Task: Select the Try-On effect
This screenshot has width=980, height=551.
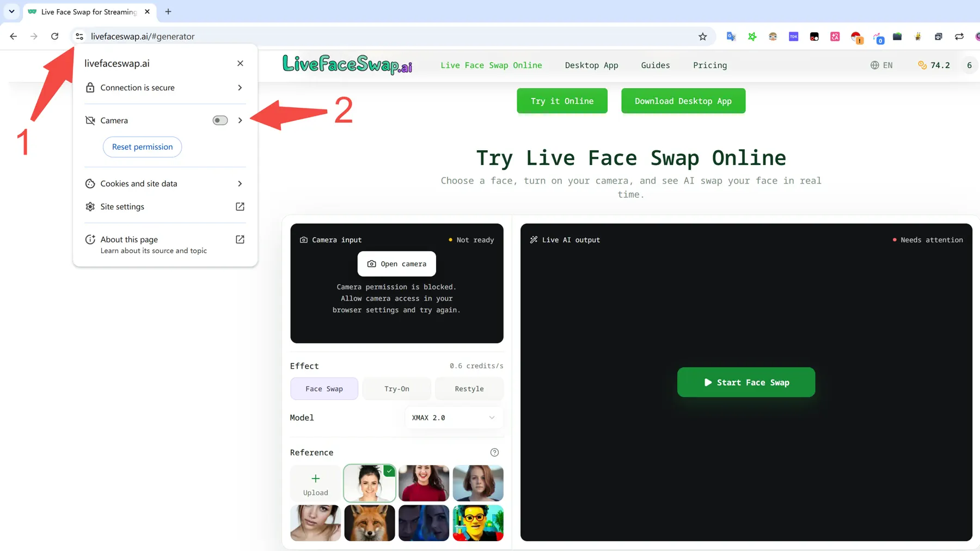Action: coord(397,389)
